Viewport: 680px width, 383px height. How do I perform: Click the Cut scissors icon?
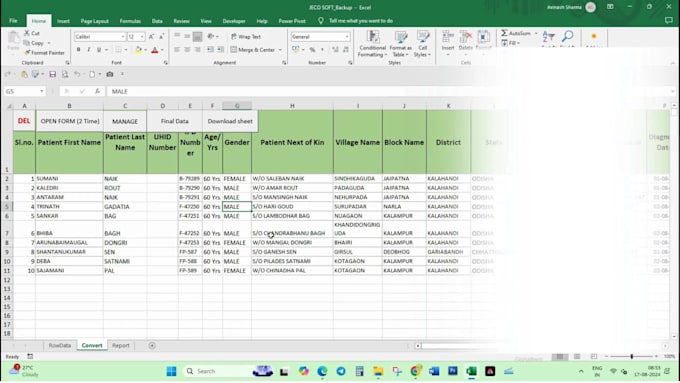(x=27, y=33)
